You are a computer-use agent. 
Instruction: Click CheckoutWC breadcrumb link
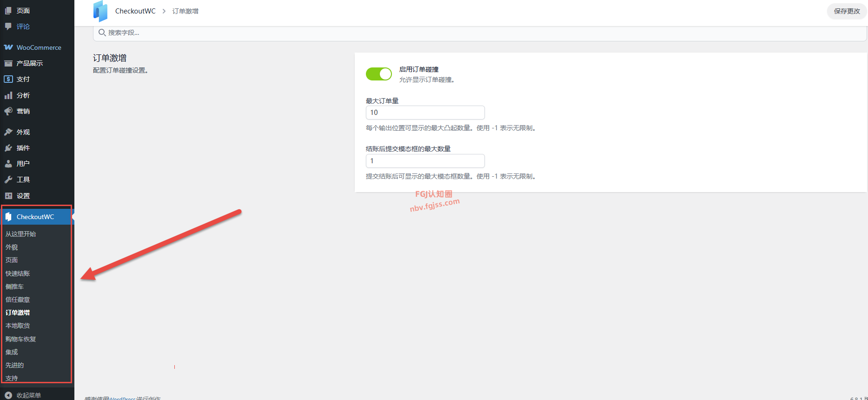point(135,11)
